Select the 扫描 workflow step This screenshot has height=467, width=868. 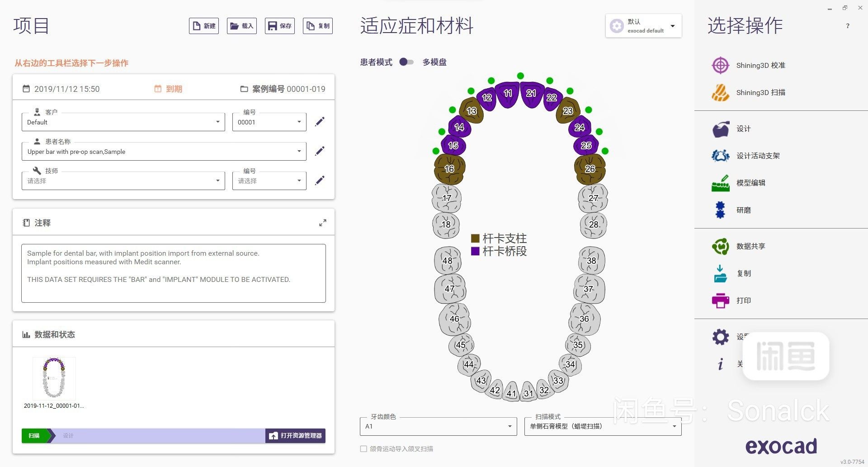point(34,436)
